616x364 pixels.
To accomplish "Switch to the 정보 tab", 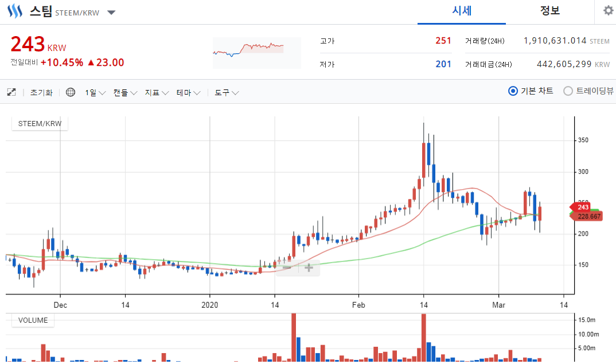I will click(549, 11).
